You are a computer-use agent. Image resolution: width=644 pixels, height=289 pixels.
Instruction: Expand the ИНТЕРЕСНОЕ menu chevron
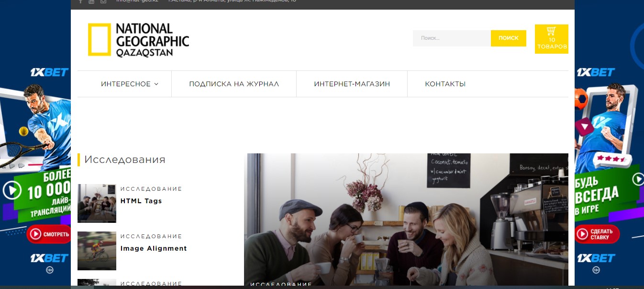pos(156,84)
